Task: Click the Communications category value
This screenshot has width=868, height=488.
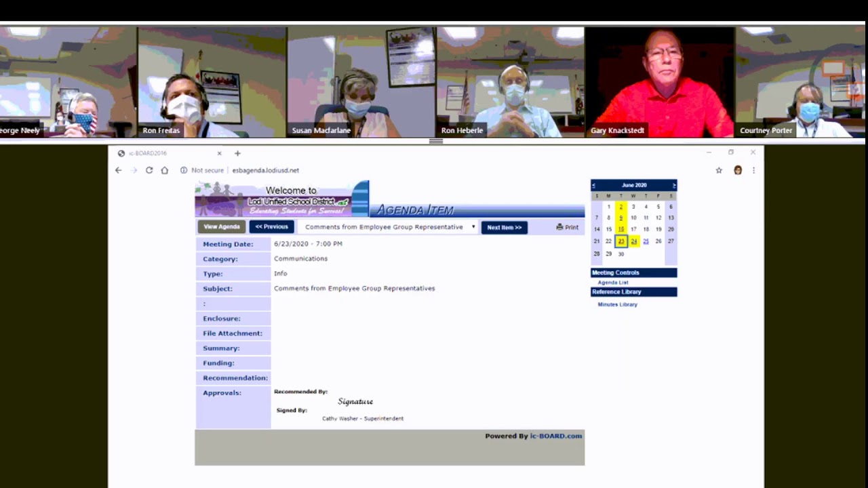Action: pos(300,259)
